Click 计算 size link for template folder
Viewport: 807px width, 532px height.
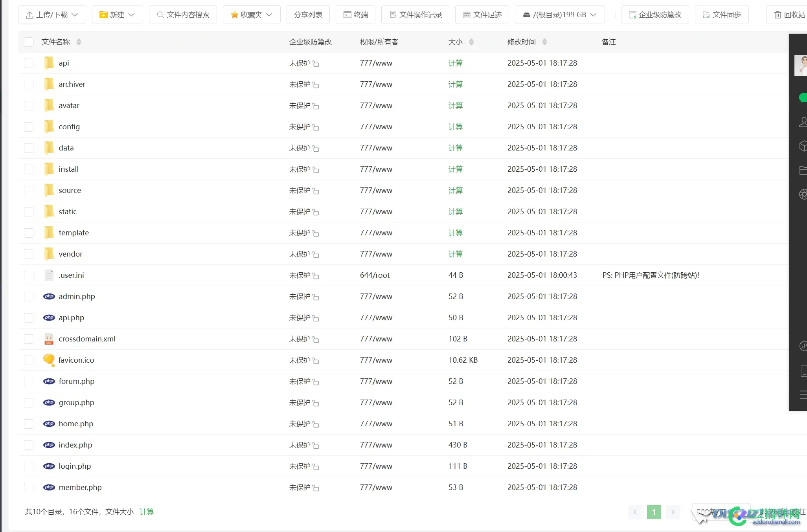pos(455,233)
